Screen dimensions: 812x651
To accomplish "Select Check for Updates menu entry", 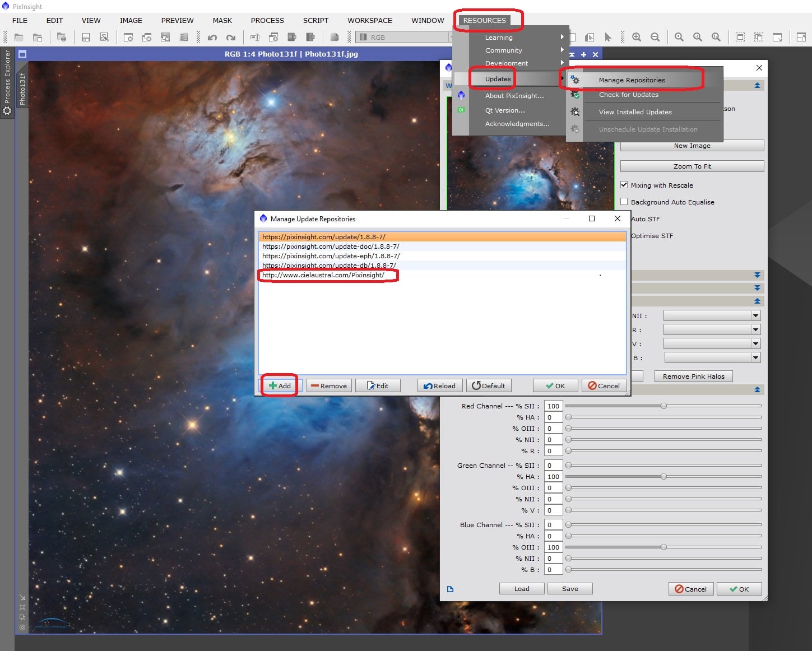I will click(x=628, y=95).
